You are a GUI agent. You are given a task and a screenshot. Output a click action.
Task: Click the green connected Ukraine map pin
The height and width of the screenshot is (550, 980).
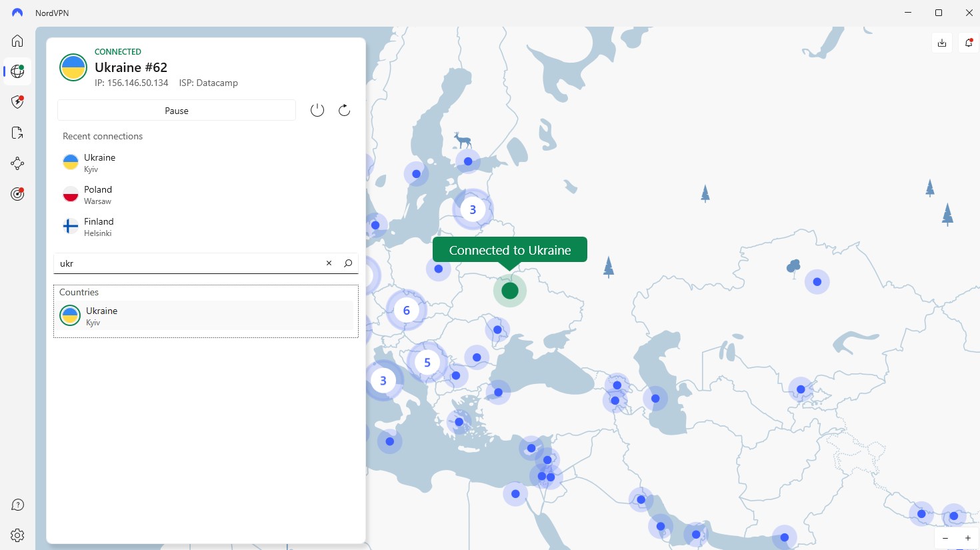pyautogui.click(x=510, y=291)
